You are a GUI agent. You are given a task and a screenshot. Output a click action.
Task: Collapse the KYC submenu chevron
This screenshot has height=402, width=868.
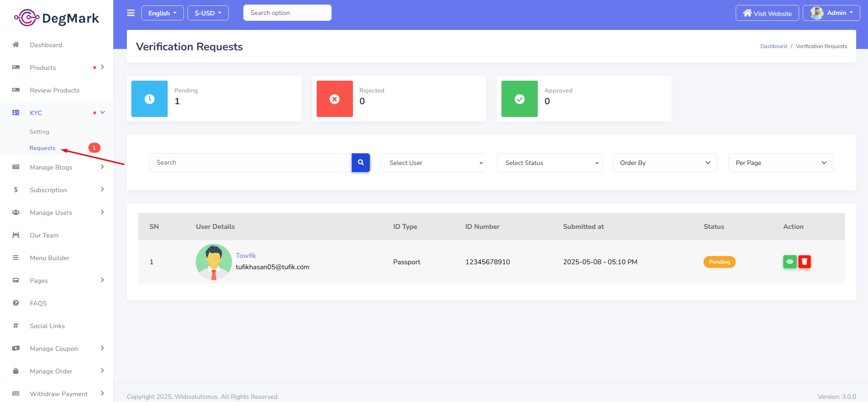(x=102, y=112)
